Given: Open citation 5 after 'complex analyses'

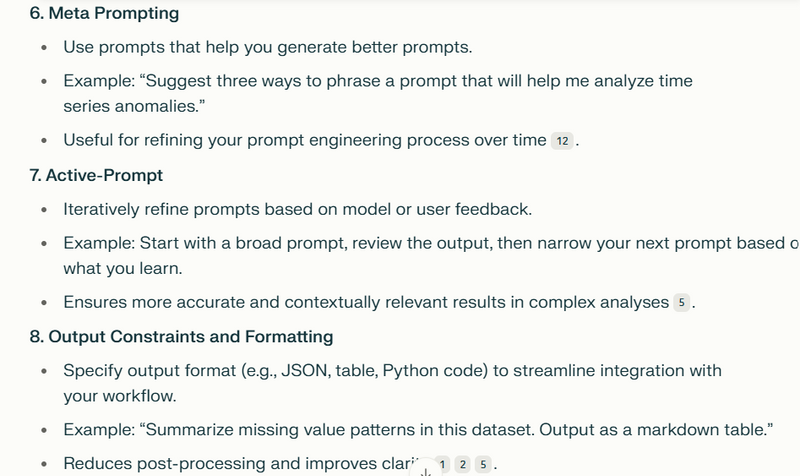Looking at the screenshot, I should point(682,303).
